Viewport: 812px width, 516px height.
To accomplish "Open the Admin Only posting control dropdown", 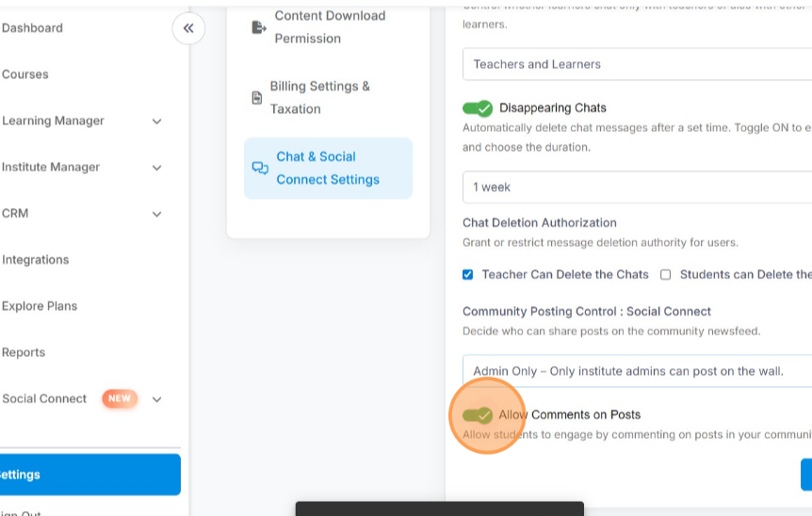I will coord(637,371).
